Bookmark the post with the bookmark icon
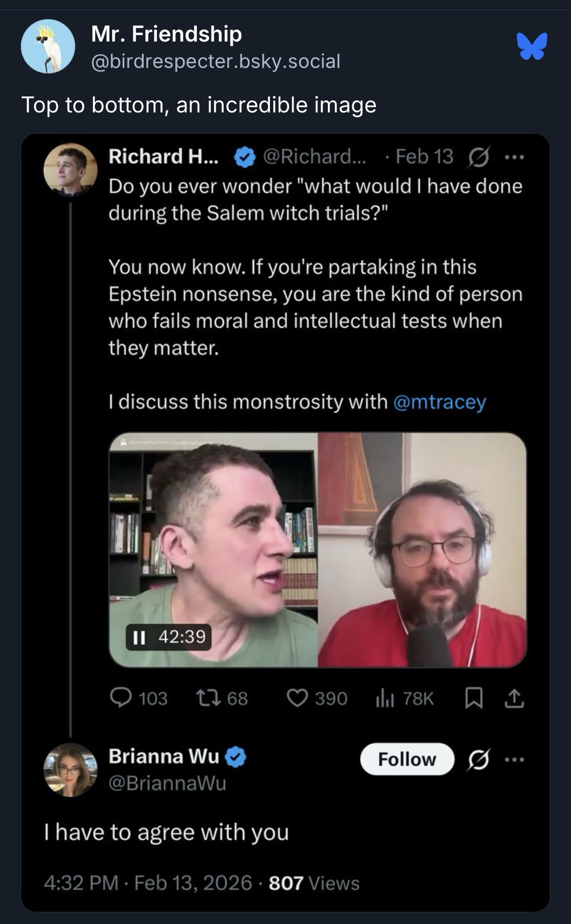Viewport: 571px width, 924px height. [x=473, y=698]
